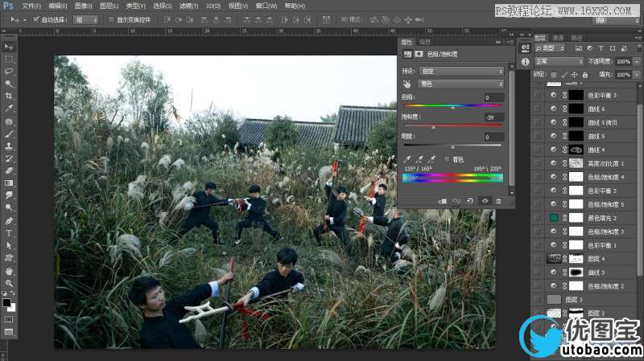Select the Move tool in toolbox
The image size is (644, 361).
coord(9,47)
